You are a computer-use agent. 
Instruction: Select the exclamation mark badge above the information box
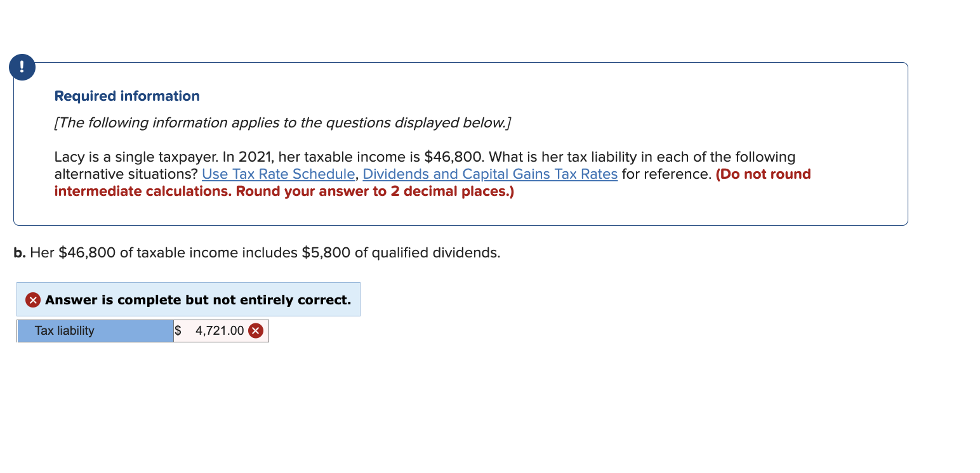coord(21,67)
